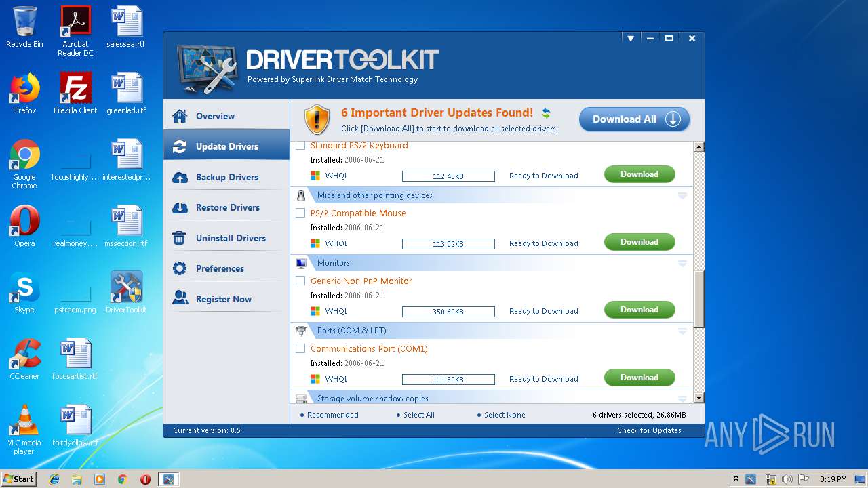Check the Standard PS/2 Keyboard checkbox

[x=300, y=146]
